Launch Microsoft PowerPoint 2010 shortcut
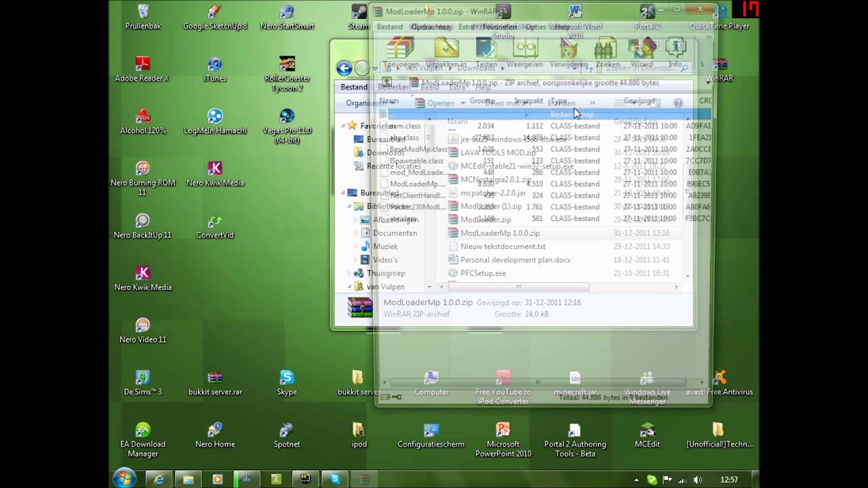This screenshot has height=488, width=868. pyautogui.click(x=503, y=440)
